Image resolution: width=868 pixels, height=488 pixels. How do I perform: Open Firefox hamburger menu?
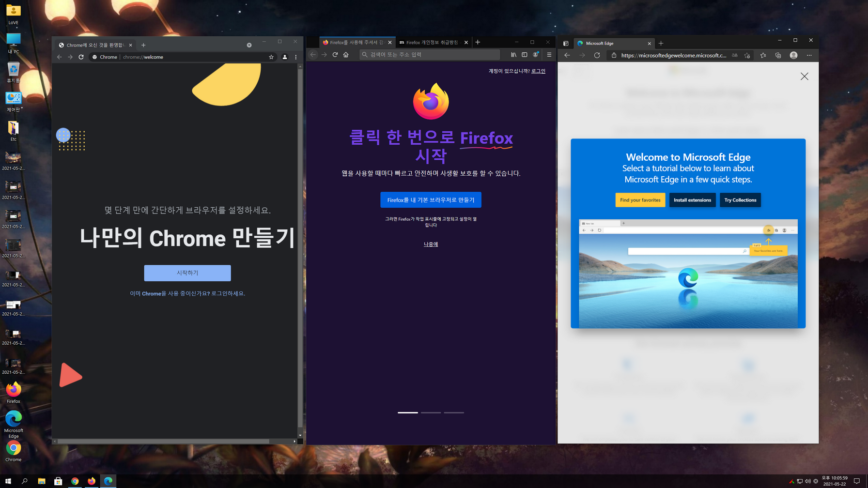click(549, 55)
